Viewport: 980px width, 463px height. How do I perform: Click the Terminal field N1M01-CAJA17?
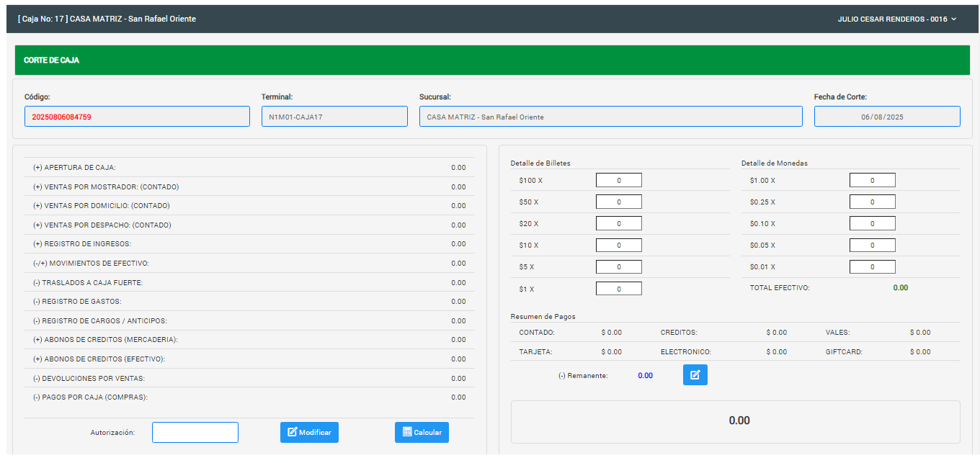[334, 117]
